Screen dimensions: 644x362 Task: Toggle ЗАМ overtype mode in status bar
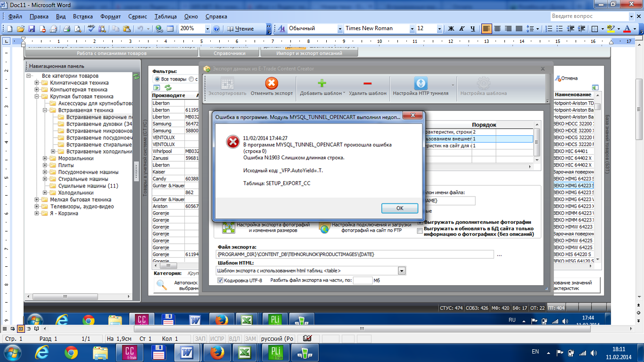click(x=250, y=338)
